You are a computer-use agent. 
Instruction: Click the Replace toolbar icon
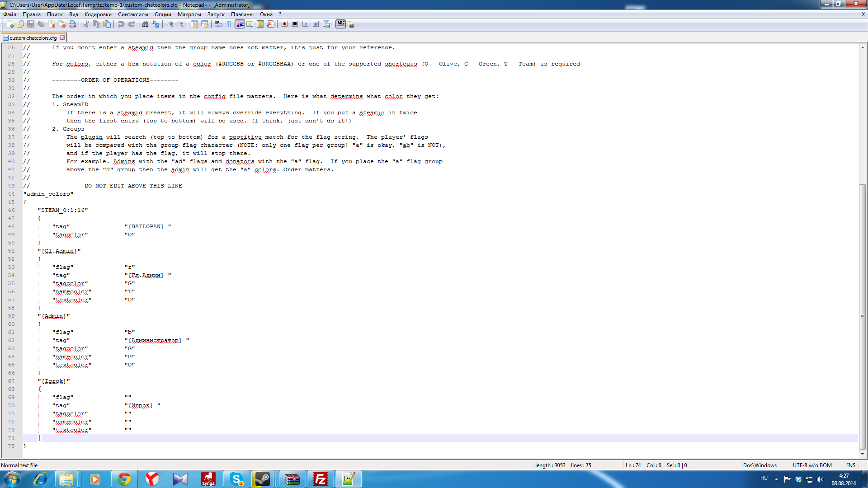[x=156, y=24]
